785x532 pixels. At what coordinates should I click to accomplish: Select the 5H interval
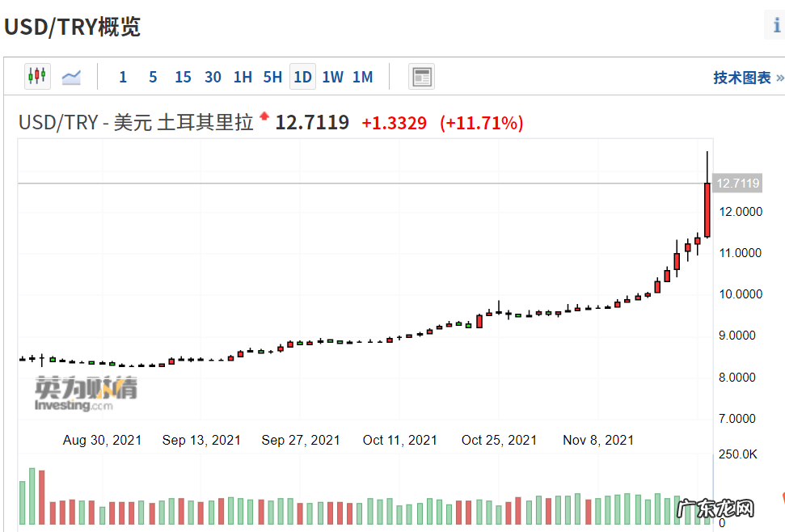272,76
